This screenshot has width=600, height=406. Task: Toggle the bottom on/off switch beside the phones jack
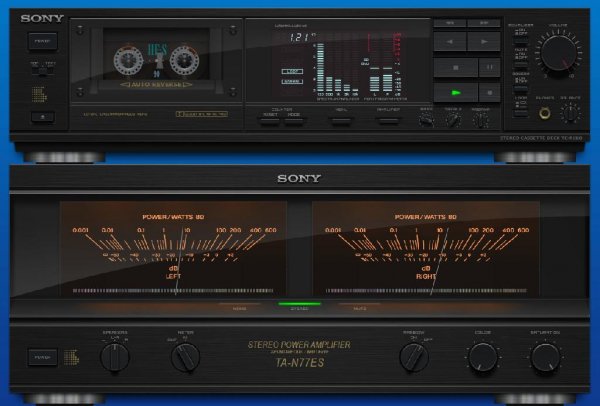[x=520, y=113]
